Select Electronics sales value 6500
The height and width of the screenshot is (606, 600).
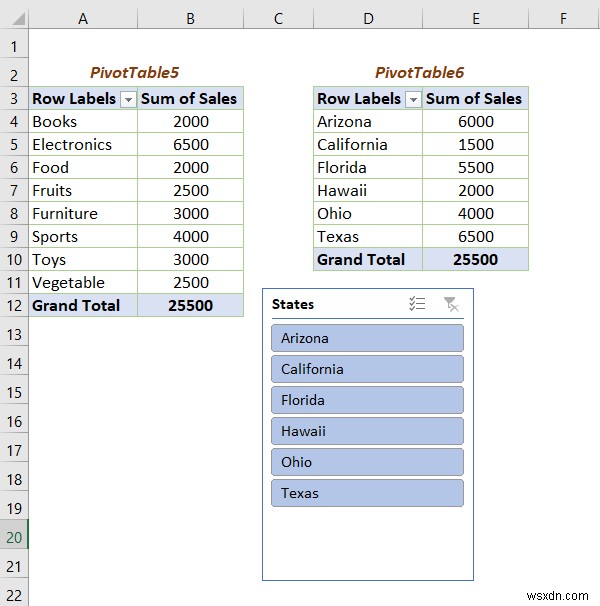point(191,145)
